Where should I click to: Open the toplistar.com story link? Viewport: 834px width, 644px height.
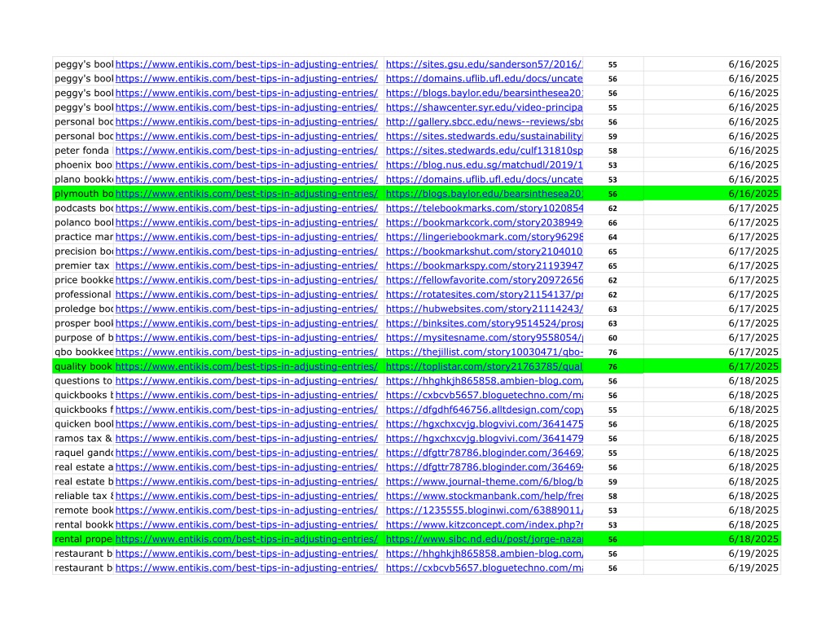point(484,366)
